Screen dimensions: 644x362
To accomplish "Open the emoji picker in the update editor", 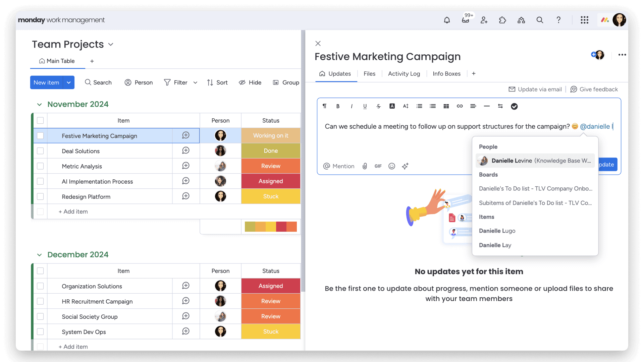I will coord(391,166).
